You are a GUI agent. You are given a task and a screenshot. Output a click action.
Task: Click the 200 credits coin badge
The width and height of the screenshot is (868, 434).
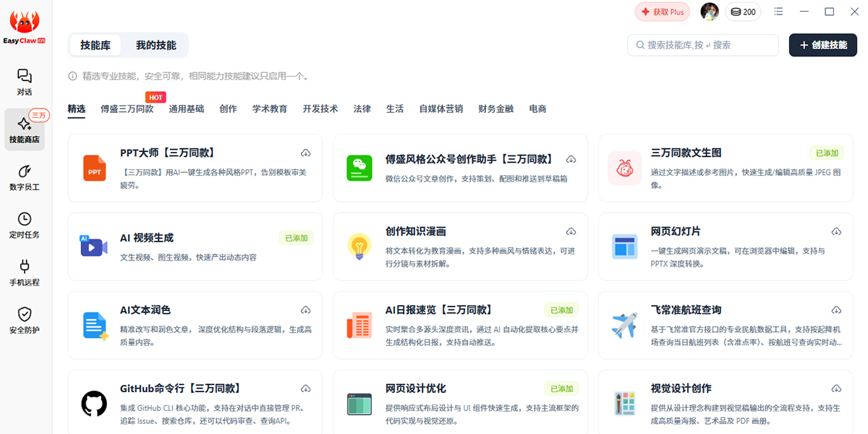coord(743,12)
